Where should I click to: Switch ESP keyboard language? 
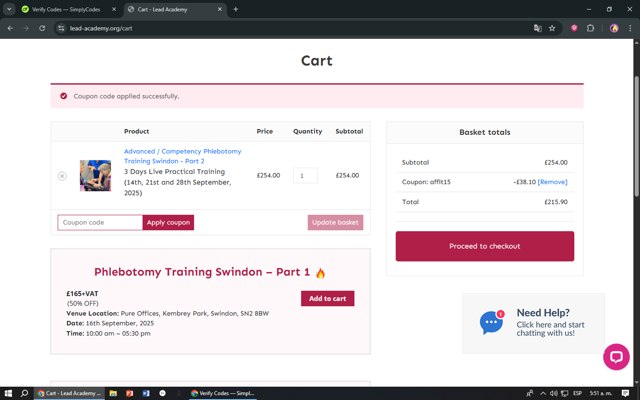pos(577,393)
